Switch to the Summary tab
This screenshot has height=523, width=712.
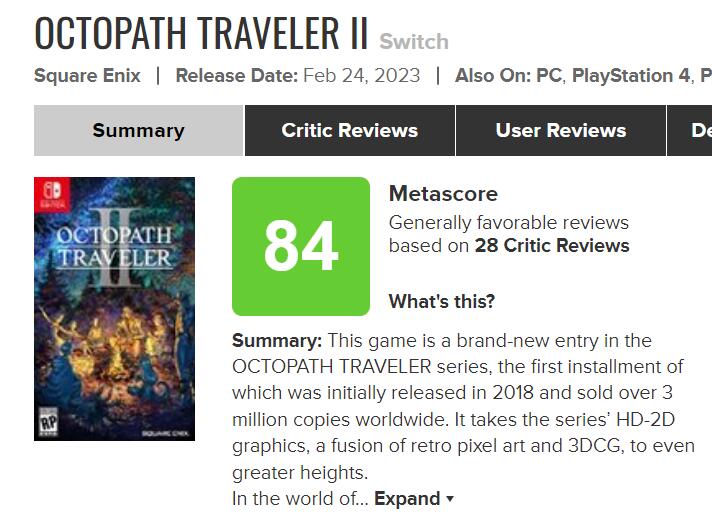coord(138,131)
